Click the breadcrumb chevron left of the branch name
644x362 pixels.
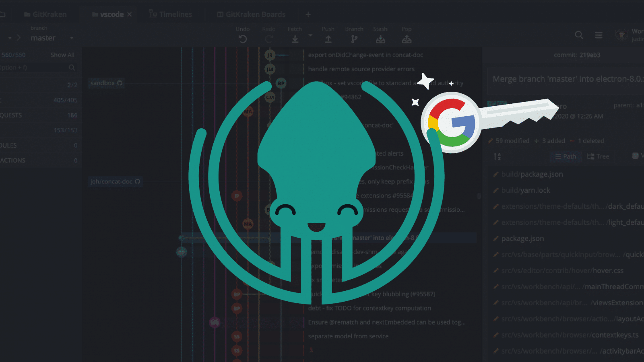coord(18,38)
